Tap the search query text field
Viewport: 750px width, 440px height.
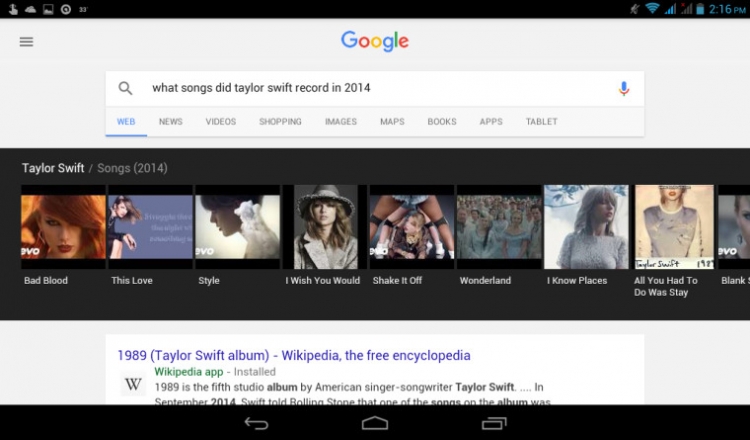[x=375, y=88]
